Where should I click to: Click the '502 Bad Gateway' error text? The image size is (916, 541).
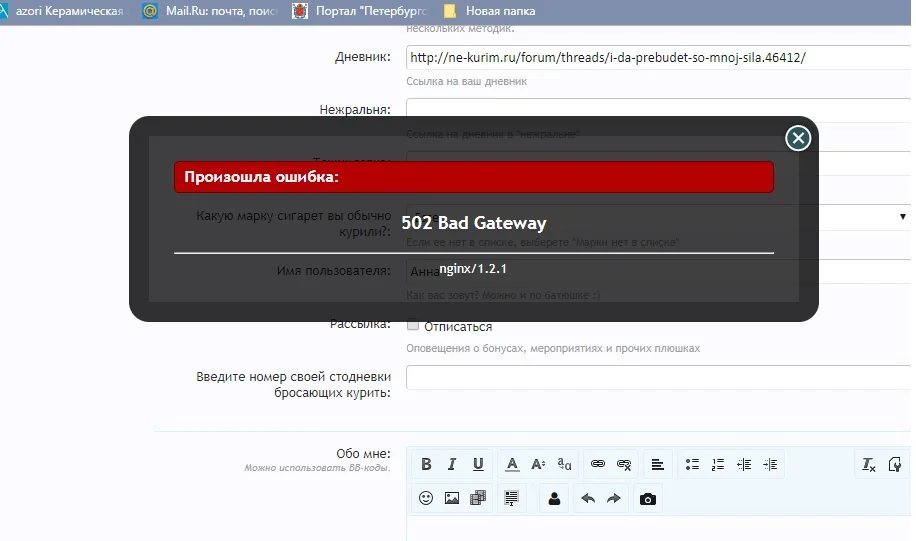(x=474, y=223)
